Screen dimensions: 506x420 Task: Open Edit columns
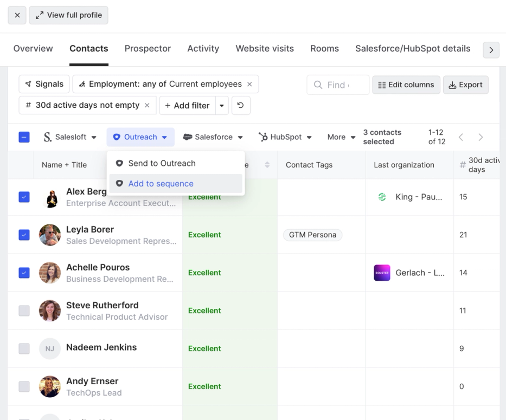406,85
